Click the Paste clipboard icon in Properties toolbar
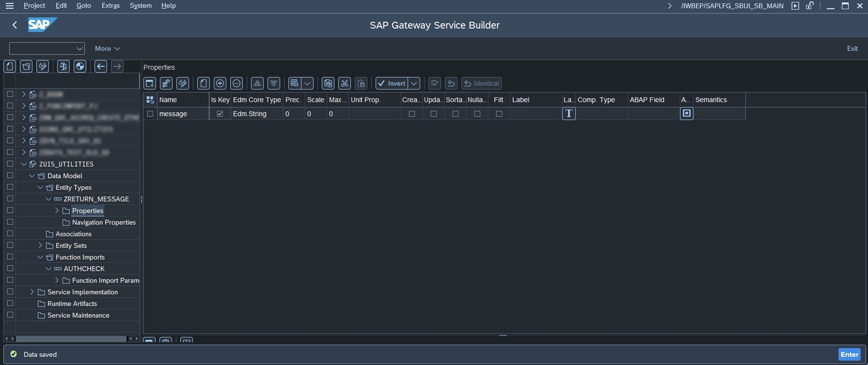 pyautogui.click(x=361, y=83)
